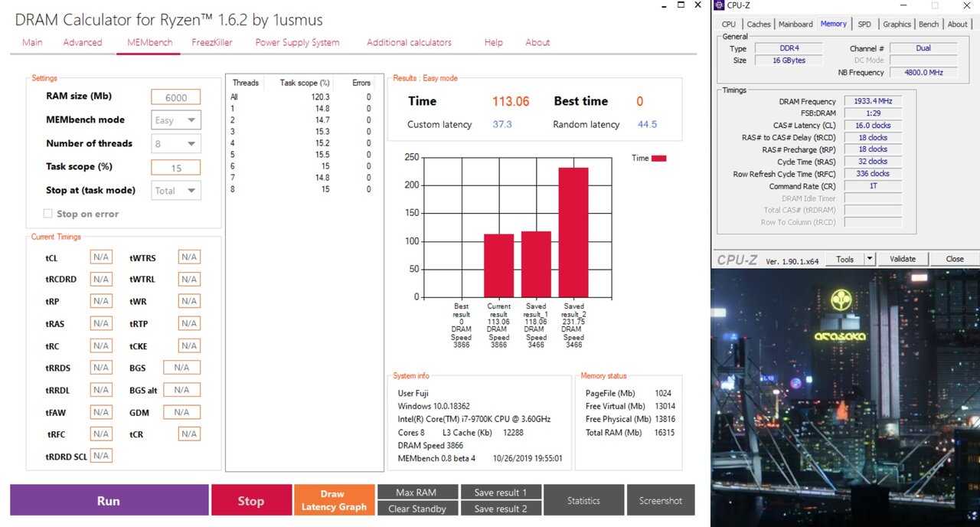The width and height of the screenshot is (980, 527).
Task: Click DRAM Frequency value in CPU-Z
Action: [x=873, y=101]
